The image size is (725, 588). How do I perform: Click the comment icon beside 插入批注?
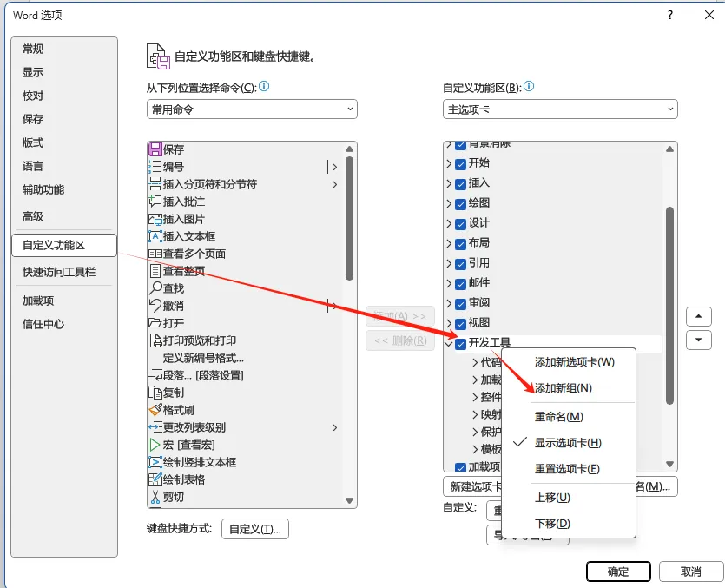pyautogui.click(x=155, y=202)
